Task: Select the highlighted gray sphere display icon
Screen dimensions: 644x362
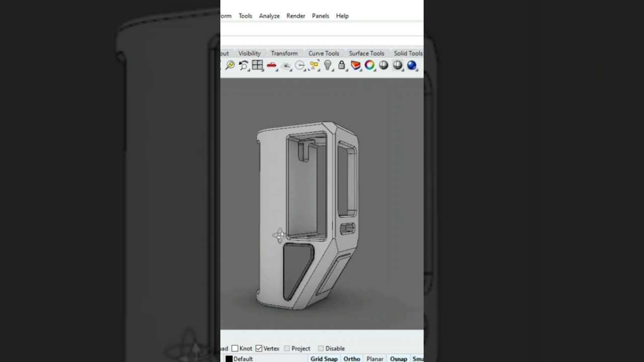Action: (x=397, y=65)
